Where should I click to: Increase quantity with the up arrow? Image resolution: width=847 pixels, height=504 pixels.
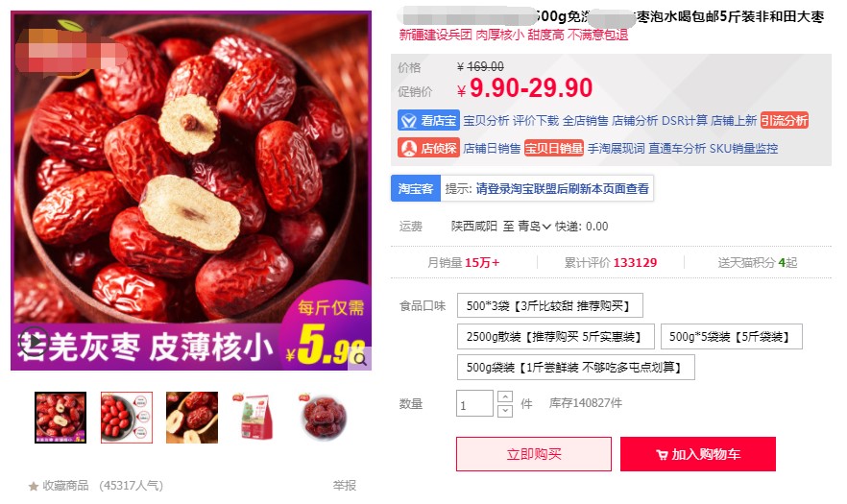pyautogui.click(x=504, y=397)
